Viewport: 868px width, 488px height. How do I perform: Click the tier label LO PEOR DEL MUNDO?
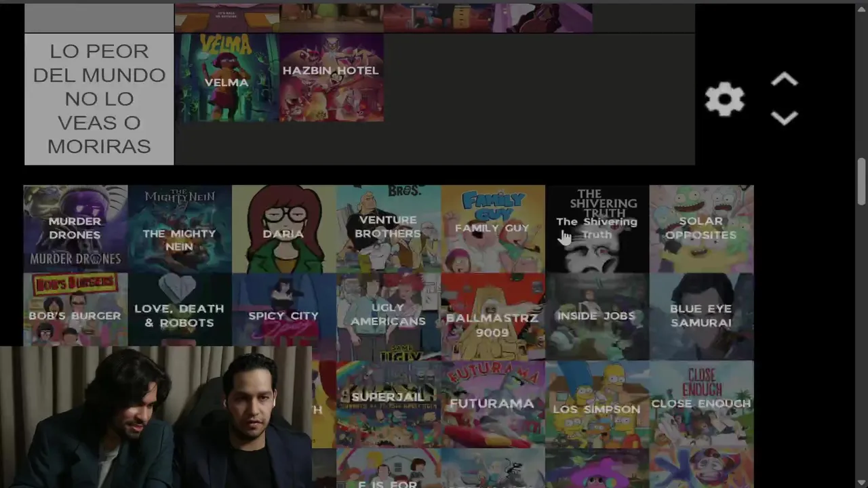coord(99,99)
